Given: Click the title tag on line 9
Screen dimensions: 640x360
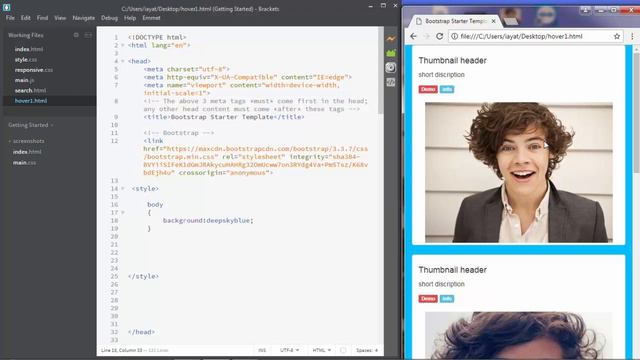Looking at the screenshot, I should (224, 117).
